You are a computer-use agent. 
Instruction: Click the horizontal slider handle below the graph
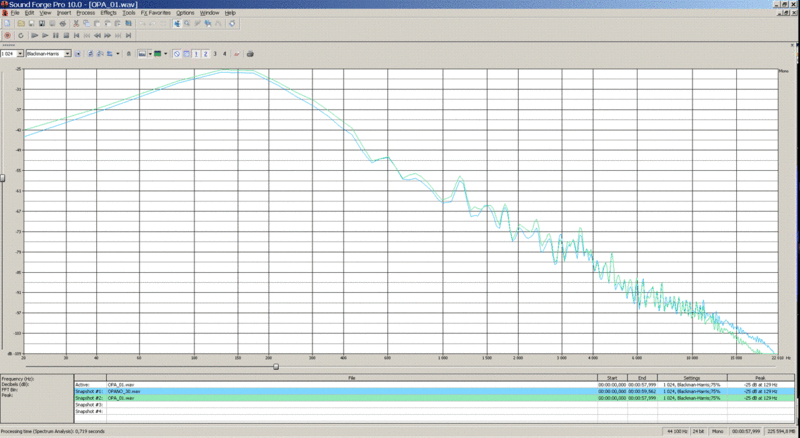point(276,366)
